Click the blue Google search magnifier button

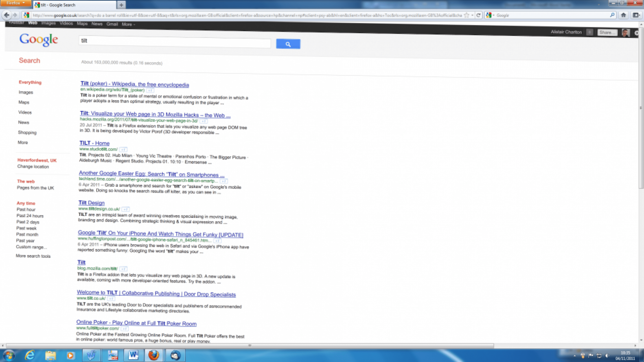tap(288, 44)
